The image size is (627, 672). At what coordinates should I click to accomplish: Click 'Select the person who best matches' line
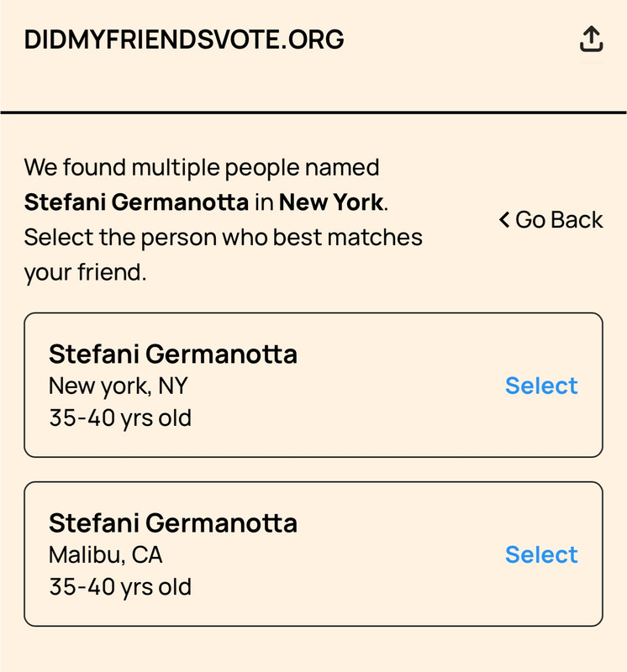coord(223,238)
